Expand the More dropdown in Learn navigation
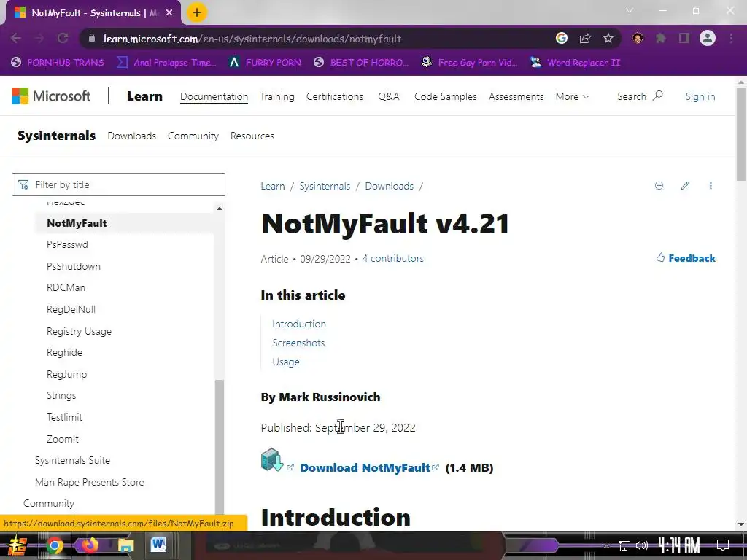The height and width of the screenshot is (560, 747). click(572, 96)
